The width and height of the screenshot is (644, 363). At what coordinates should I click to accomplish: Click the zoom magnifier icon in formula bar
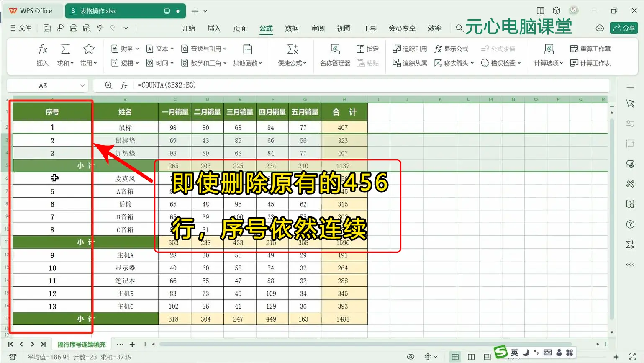[109, 85]
